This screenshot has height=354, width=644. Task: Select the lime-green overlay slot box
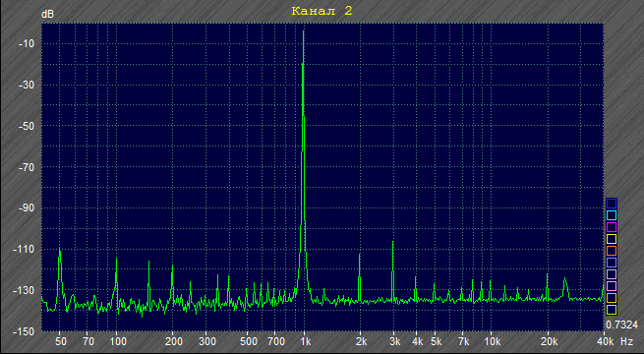612,310
